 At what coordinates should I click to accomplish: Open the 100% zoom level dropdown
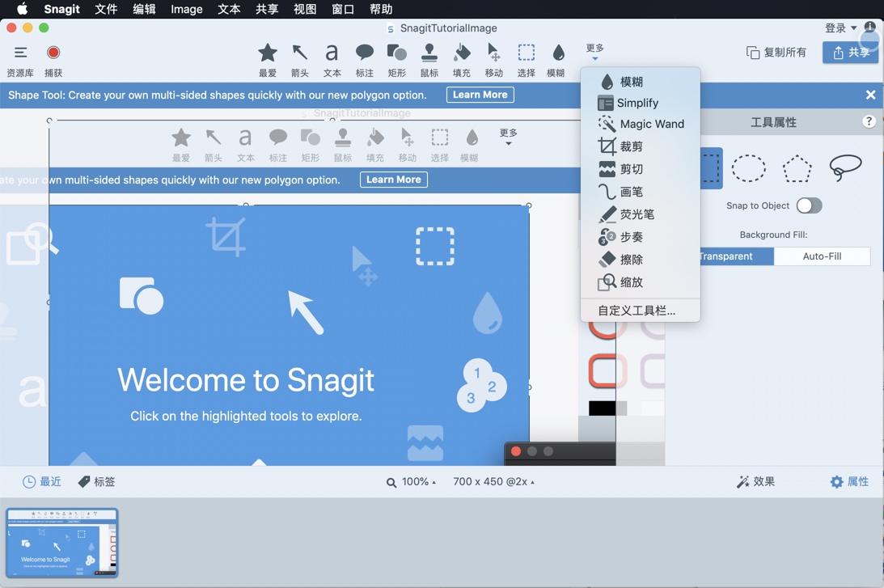click(411, 482)
